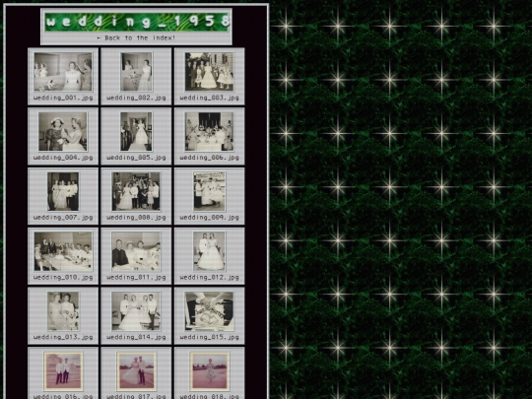Open thumbnail wedding_012.jpg

coord(209,251)
